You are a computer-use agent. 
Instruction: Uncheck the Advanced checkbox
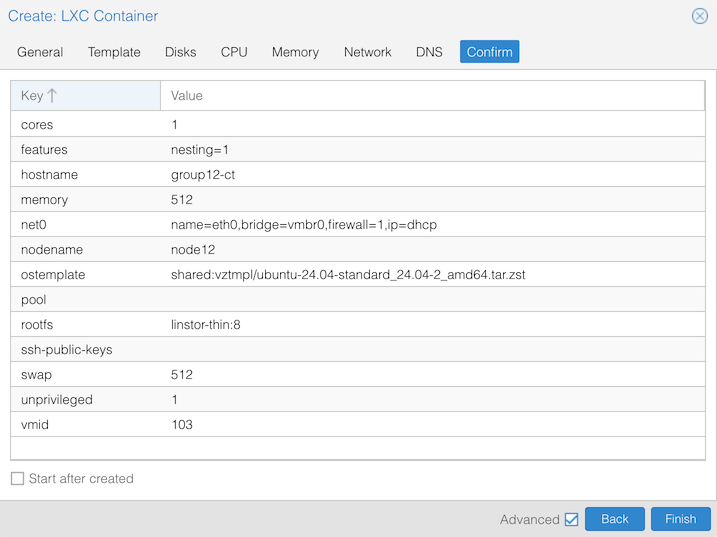pyautogui.click(x=571, y=519)
